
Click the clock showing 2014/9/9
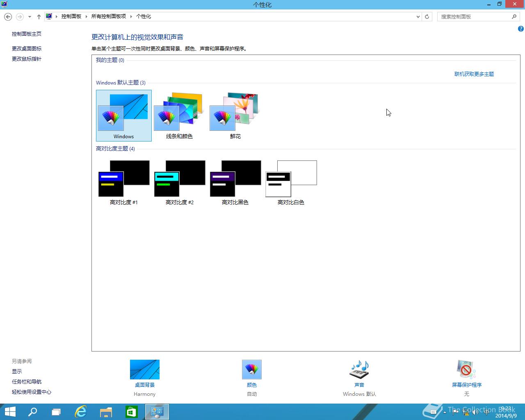point(506,412)
